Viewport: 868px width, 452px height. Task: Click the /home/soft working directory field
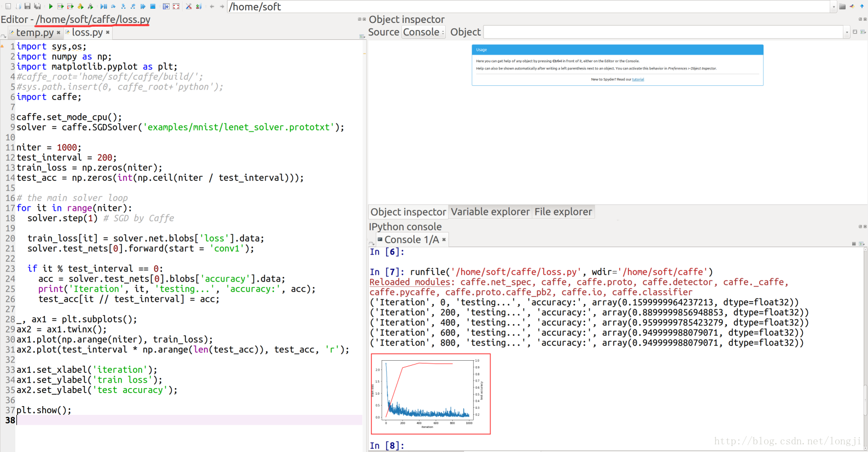tap(528, 7)
